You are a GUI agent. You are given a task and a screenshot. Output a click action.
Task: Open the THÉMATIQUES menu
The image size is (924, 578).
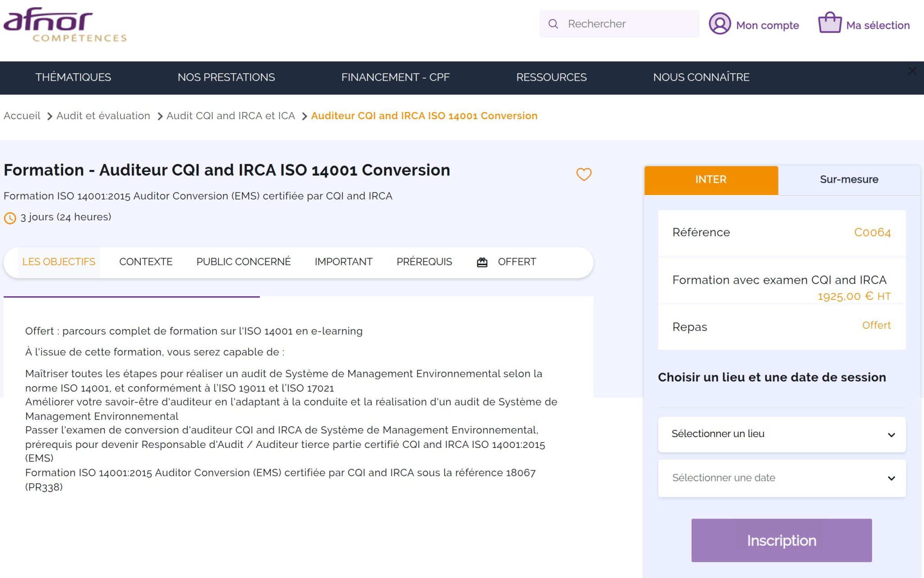coord(73,77)
